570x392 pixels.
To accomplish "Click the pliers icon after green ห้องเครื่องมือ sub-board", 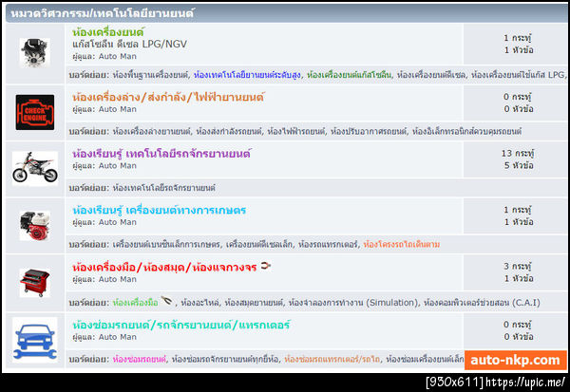I will click(x=166, y=301).
